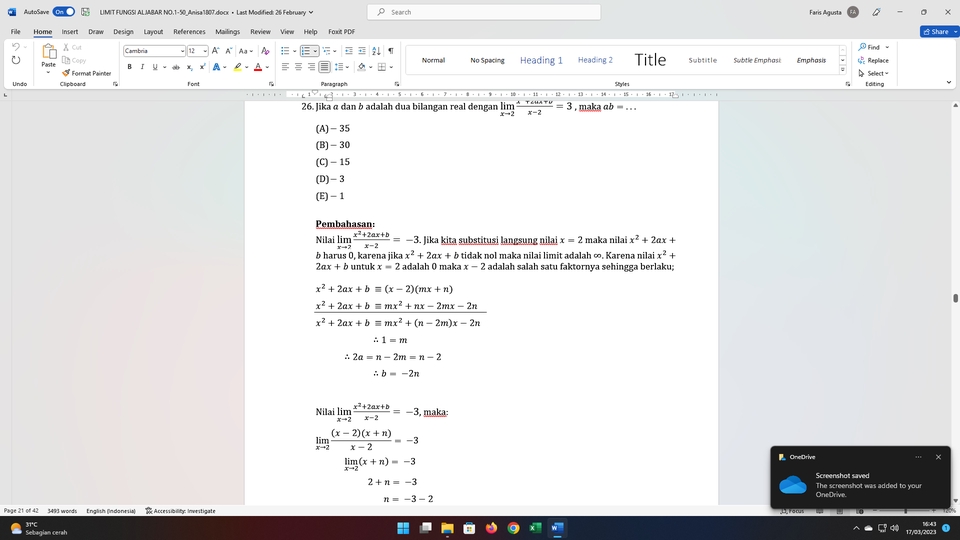Open the borders dropdown
The image size is (960, 540).
[x=391, y=67]
